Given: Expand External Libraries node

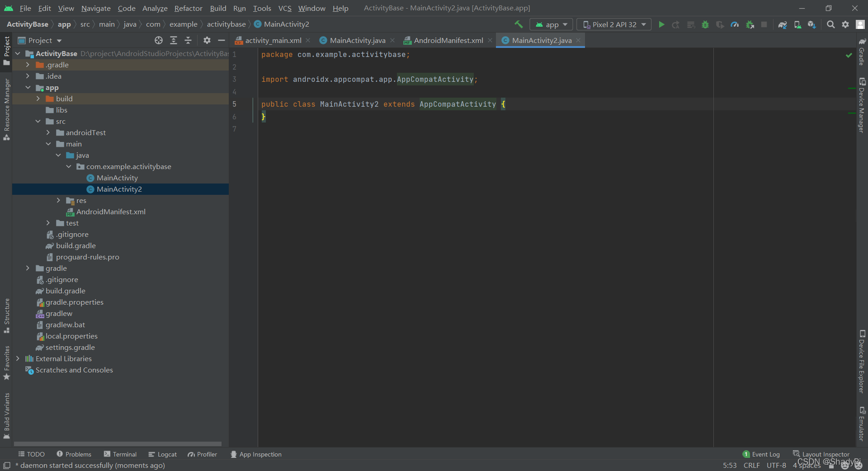Looking at the screenshot, I should (18, 358).
